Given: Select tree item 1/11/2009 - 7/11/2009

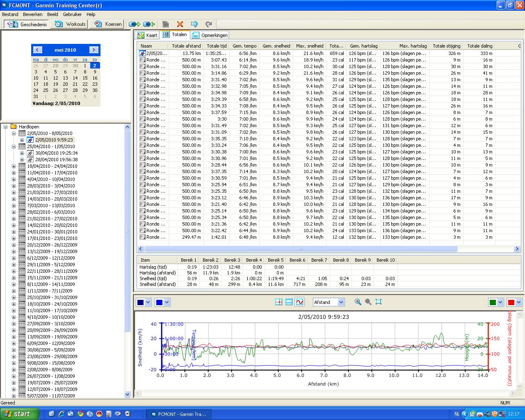Looking at the screenshot, I should [50, 291].
